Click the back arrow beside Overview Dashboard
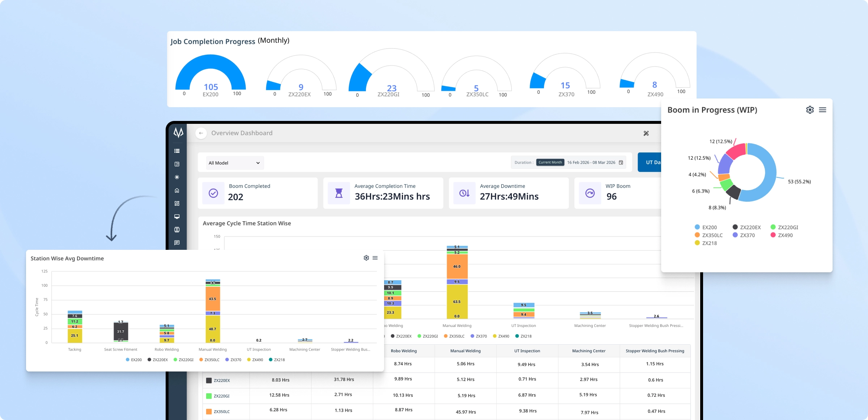The width and height of the screenshot is (868, 420). (201, 133)
